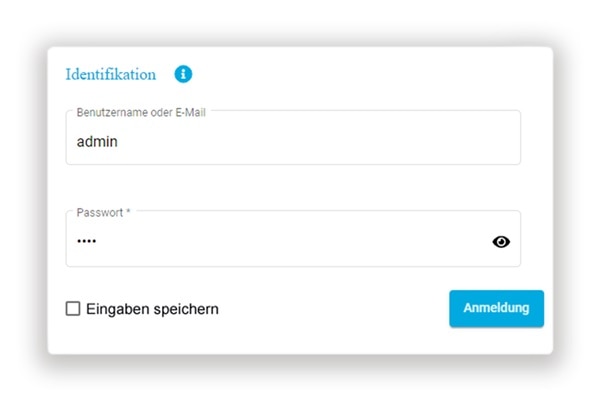Click the Passwort floating label
Viewport: 600px width, 400px height.
click(99, 213)
